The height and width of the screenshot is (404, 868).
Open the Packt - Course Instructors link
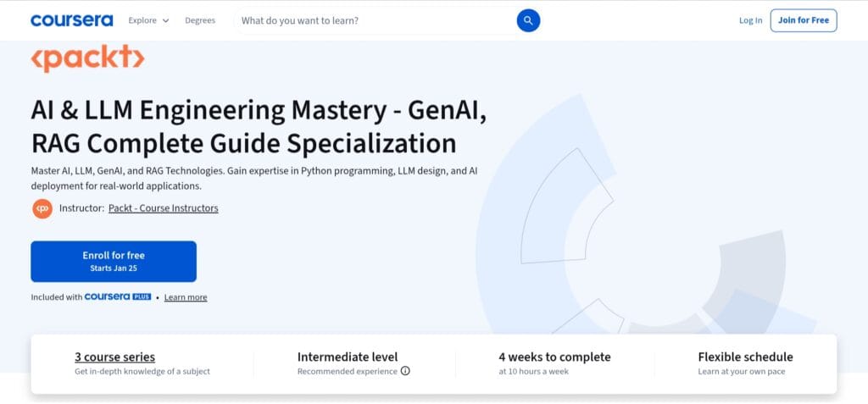tap(164, 208)
